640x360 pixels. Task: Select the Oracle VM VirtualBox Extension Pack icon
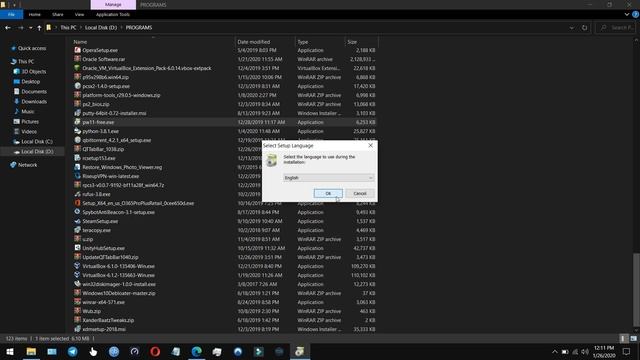(x=77, y=68)
